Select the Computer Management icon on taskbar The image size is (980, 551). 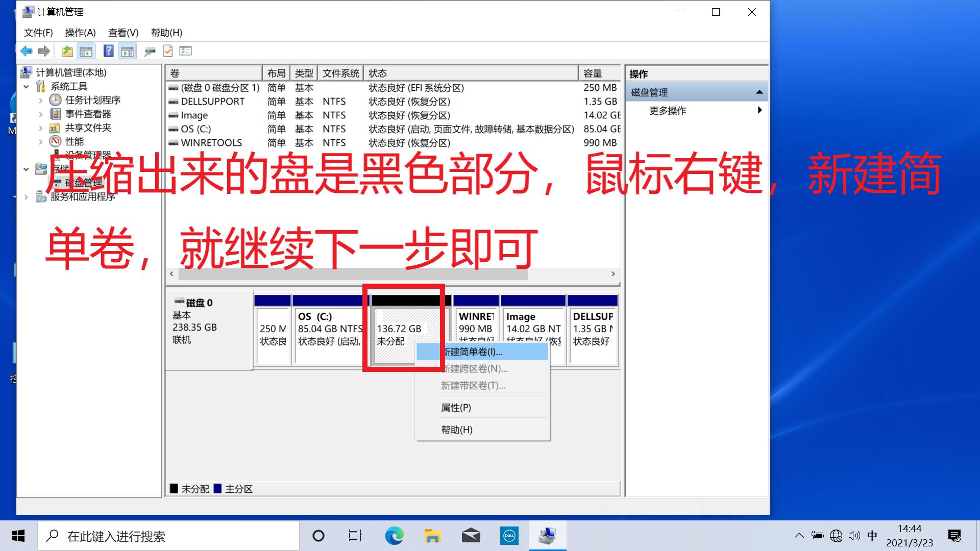tap(547, 535)
